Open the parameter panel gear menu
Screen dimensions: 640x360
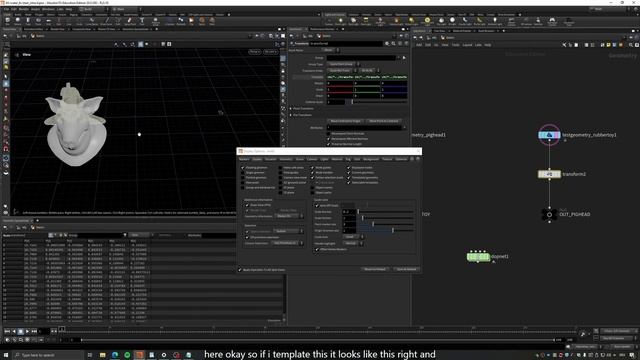pyautogui.click(x=387, y=43)
